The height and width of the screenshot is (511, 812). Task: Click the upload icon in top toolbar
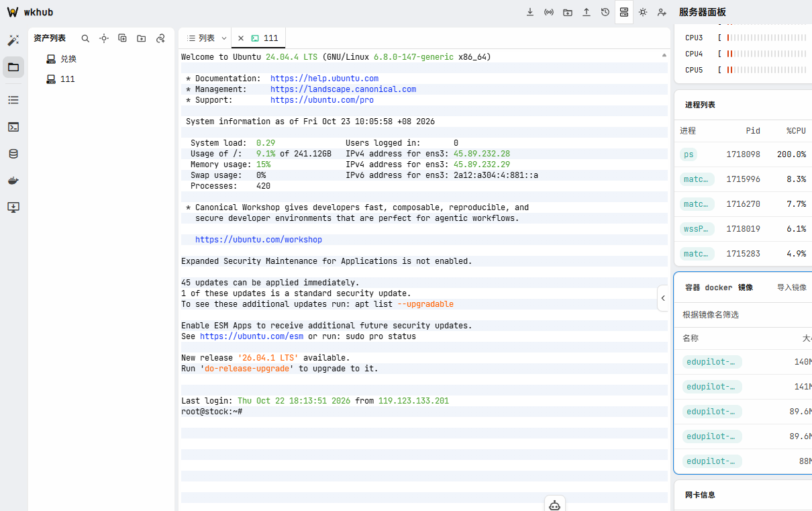point(587,12)
